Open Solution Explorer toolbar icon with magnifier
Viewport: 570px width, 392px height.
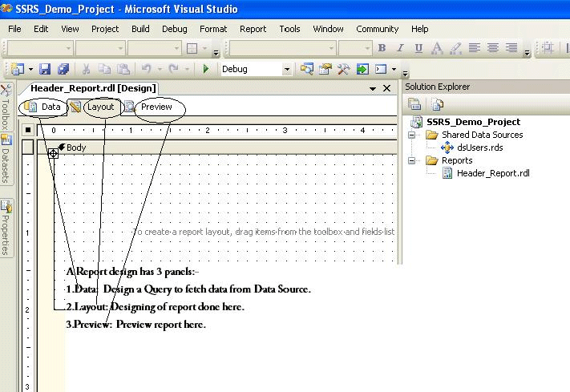pos(306,69)
